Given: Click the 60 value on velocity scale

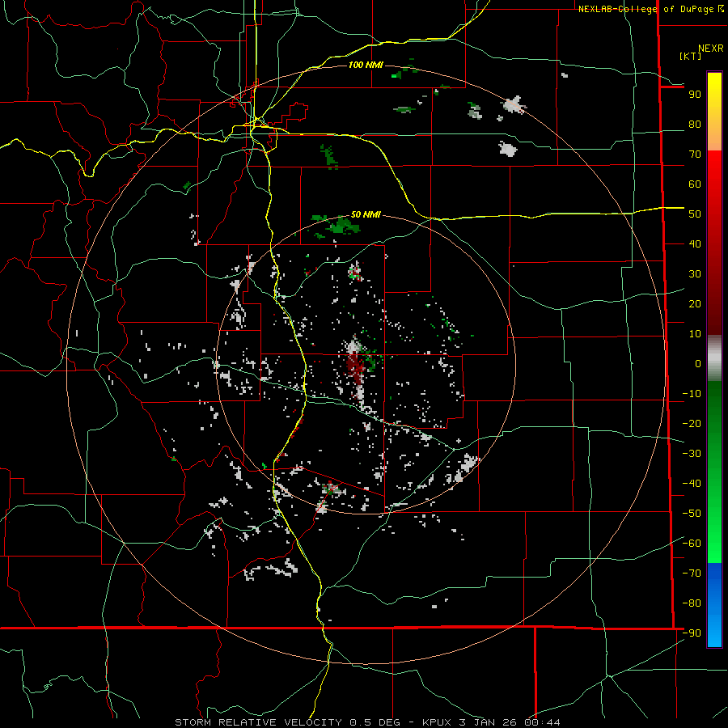Looking at the screenshot, I should tap(695, 184).
